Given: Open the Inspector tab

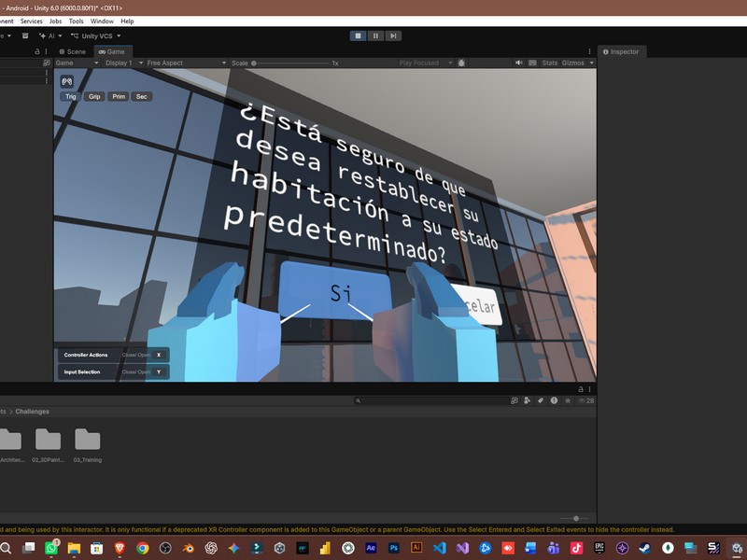Looking at the screenshot, I should click(621, 51).
